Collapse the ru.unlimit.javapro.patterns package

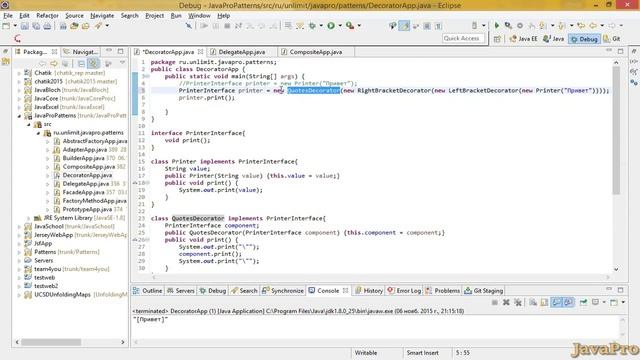click(38, 133)
